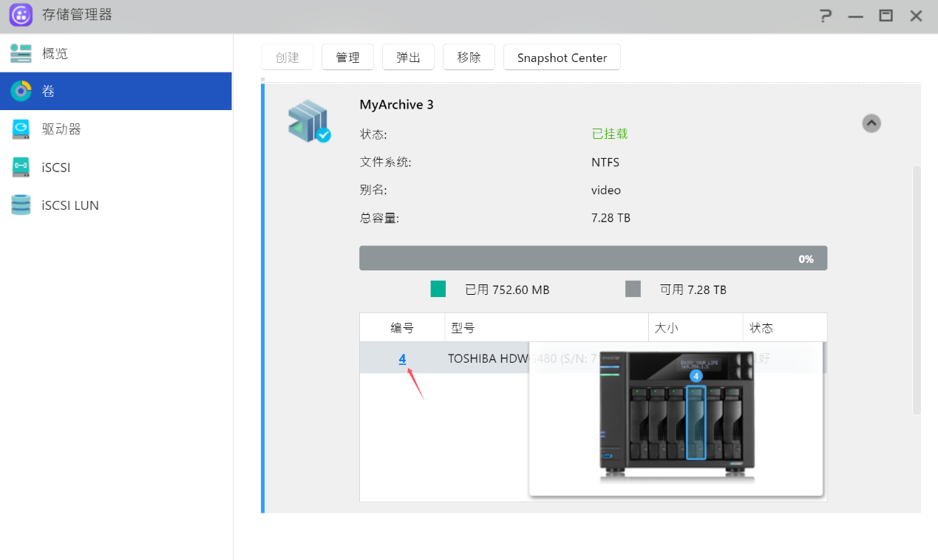Click the capacity usage progress bar
This screenshot has height=560, width=938.
(x=593, y=259)
